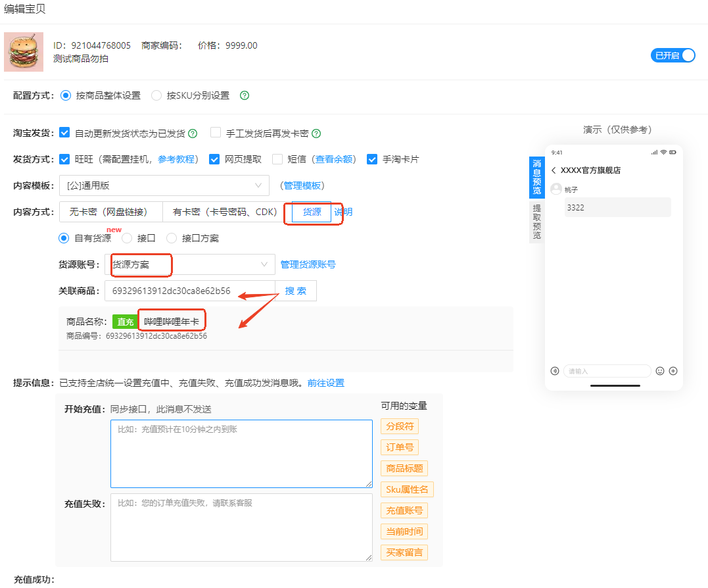Open 说明 link beside 货源 tab
Image resolution: width=708 pixels, height=588 pixels.
(x=343, y=212)
